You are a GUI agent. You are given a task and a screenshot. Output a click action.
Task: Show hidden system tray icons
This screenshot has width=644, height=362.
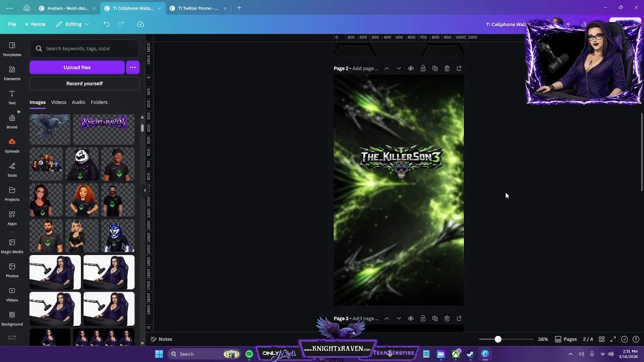570,354
